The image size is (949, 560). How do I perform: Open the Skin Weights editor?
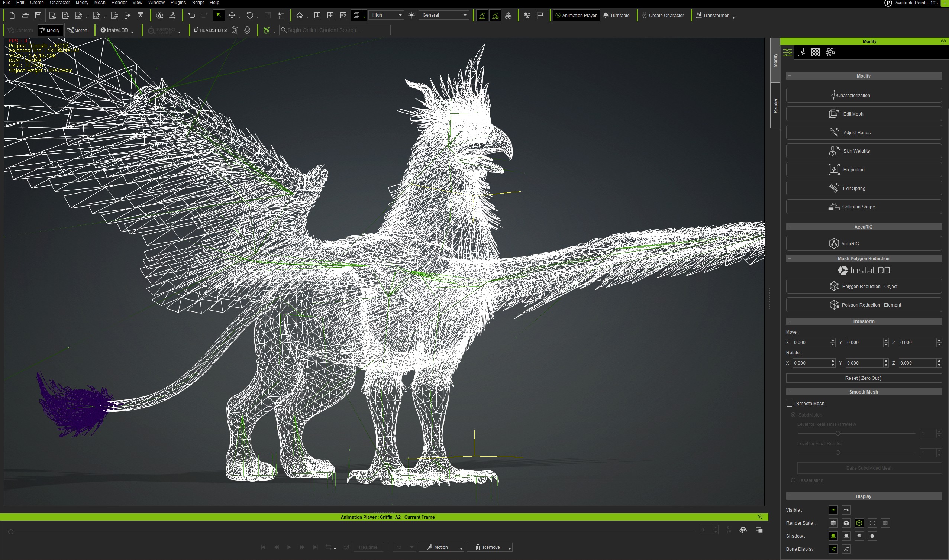863,151
